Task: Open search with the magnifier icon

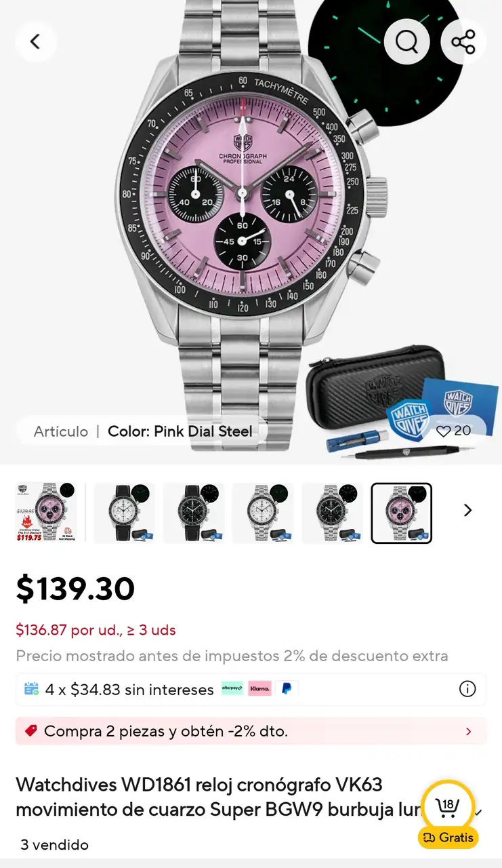Action: click(406, 42)
